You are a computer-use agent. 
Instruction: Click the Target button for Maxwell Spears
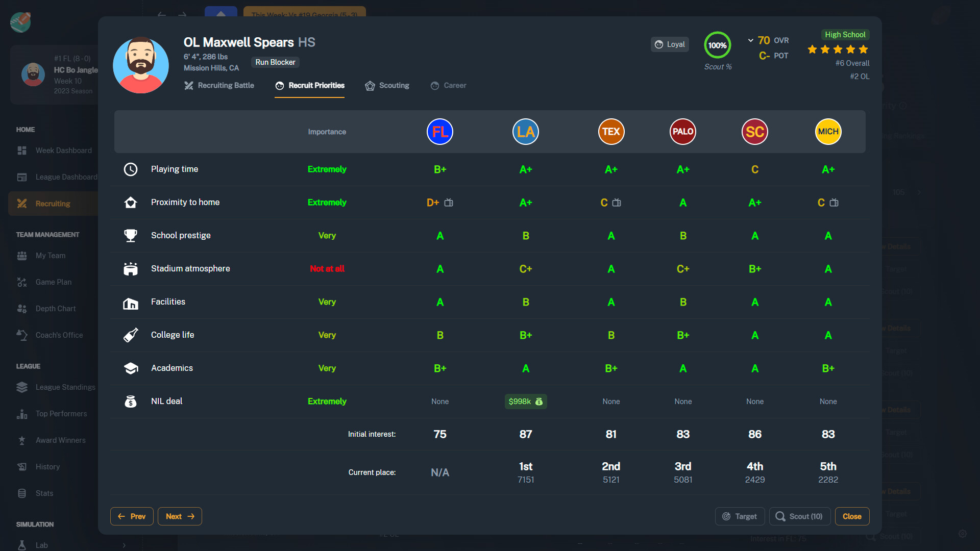pos(739,516)
